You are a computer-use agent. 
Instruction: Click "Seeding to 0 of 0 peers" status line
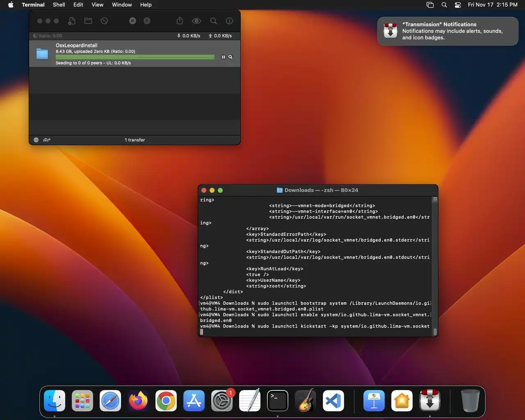[x=93, y=63]
